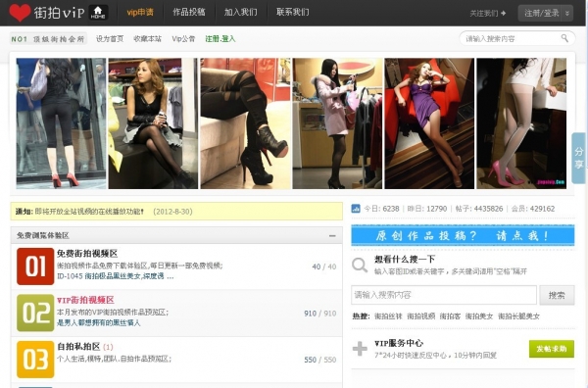This screenshot has height=388, width=588.
Task: Open the 联系我们 menu item
Action: click(x=293, y=13)
